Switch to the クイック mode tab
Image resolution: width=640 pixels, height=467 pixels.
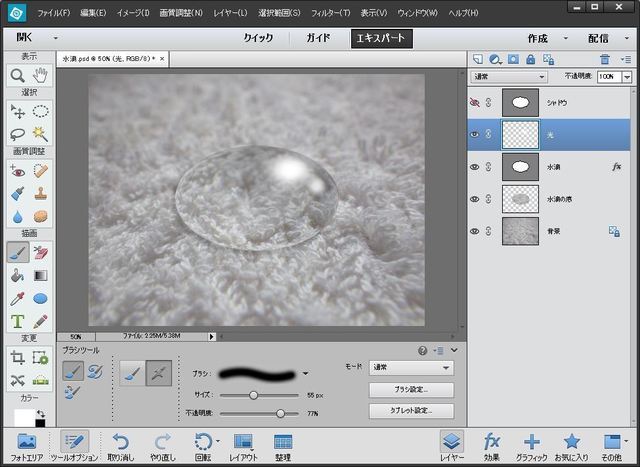(258, 38)
